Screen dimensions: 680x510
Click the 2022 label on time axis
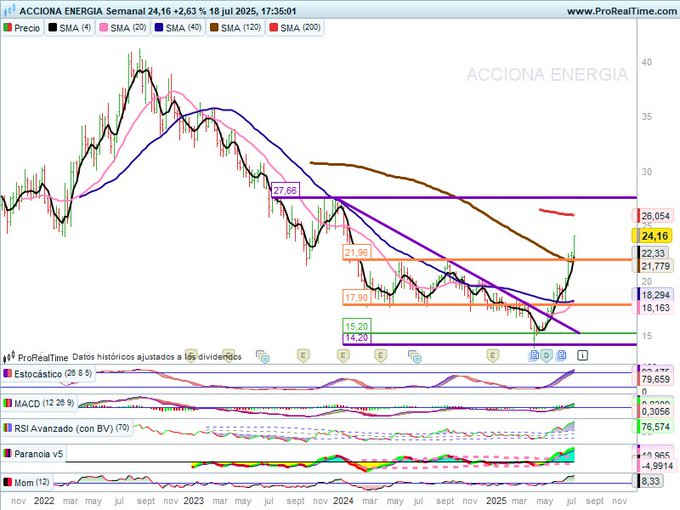(x=44, y=501)
